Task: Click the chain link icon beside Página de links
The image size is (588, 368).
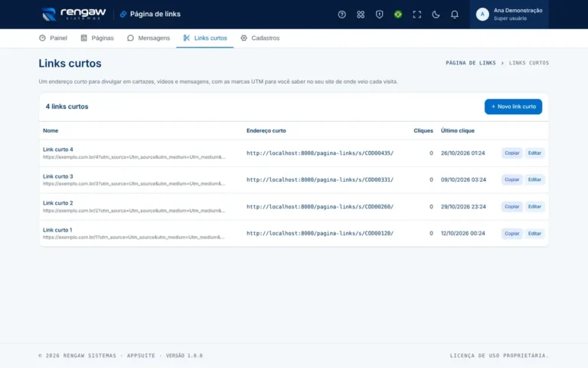Action: pos(123,15)
